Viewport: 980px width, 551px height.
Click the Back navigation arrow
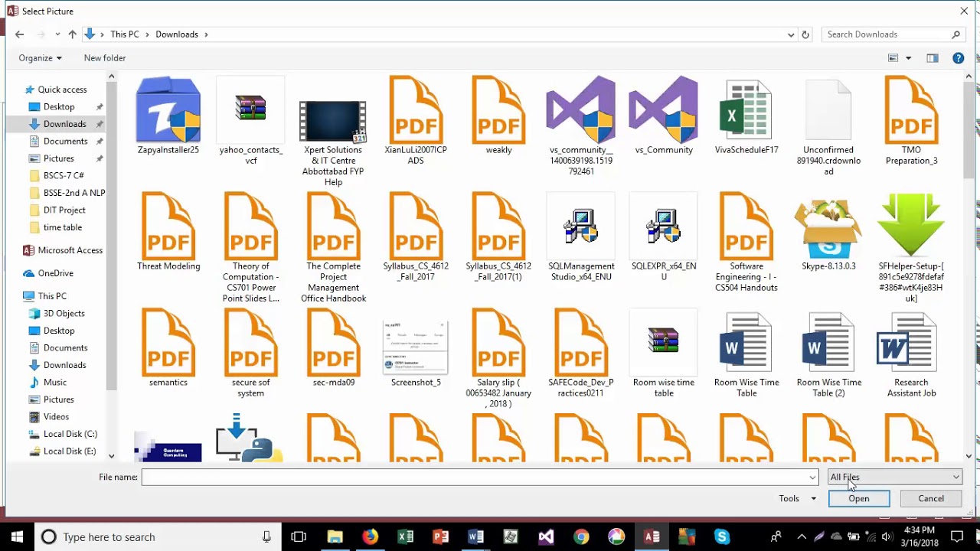[x=19, y=34]
